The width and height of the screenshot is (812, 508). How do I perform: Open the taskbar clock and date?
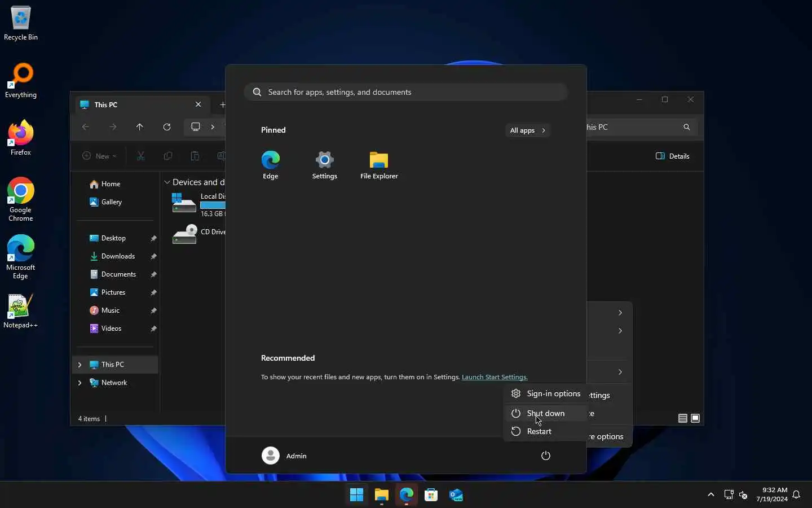[772, 494]
